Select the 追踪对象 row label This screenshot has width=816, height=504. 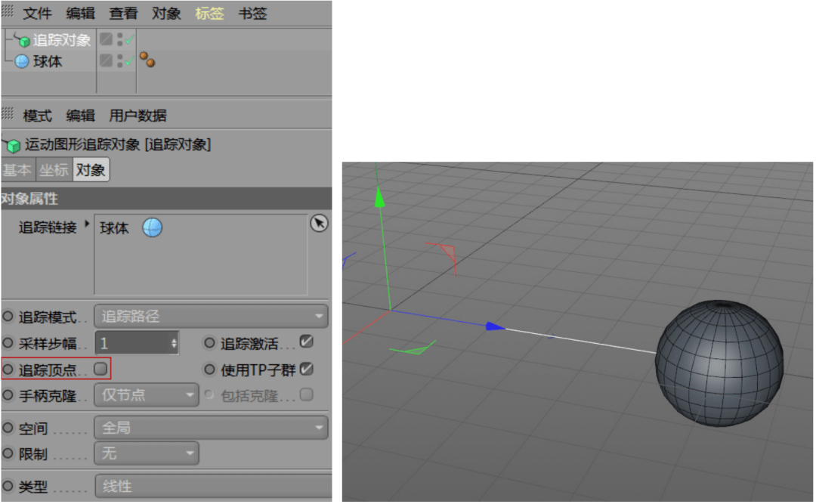[x=62, y=40]
